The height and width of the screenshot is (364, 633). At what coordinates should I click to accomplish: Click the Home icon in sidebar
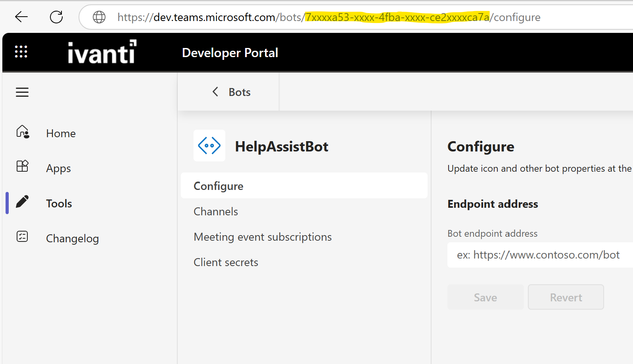pos(23,132)
